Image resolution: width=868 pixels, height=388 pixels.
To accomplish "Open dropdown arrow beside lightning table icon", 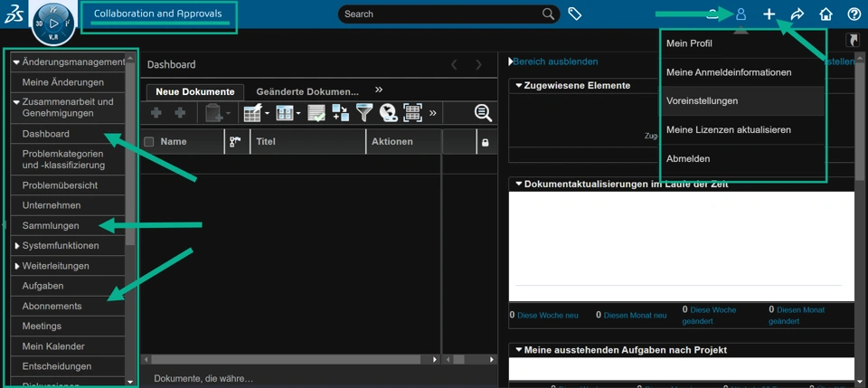I will click(267, 113).
